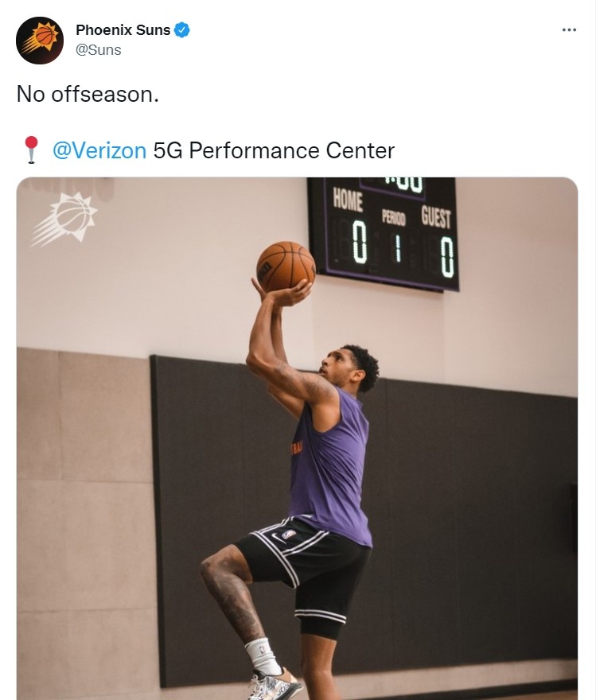596x700 pixels.
Task: Click the "5G Performance Center" text
Action: pos(274,150)
